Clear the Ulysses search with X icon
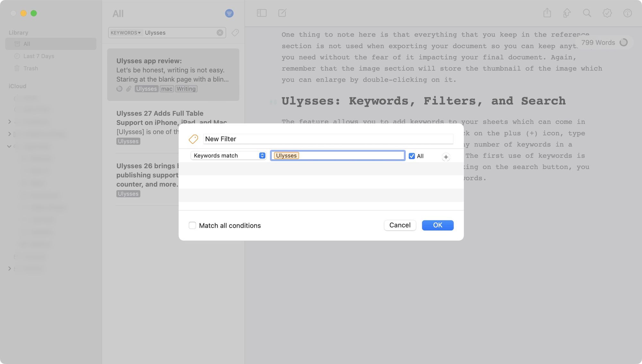 coord(220,33)
